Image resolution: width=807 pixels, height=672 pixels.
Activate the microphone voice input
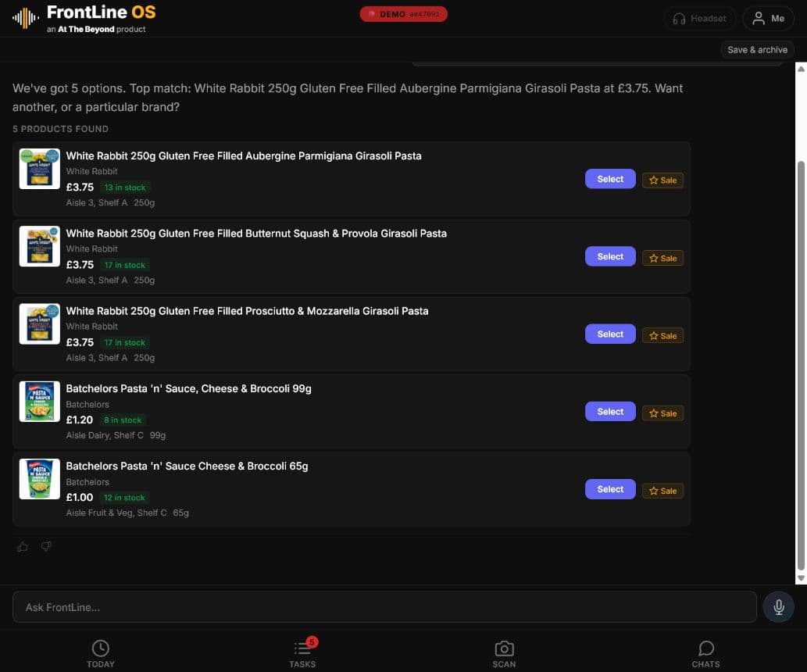click(x=778, y=607)
